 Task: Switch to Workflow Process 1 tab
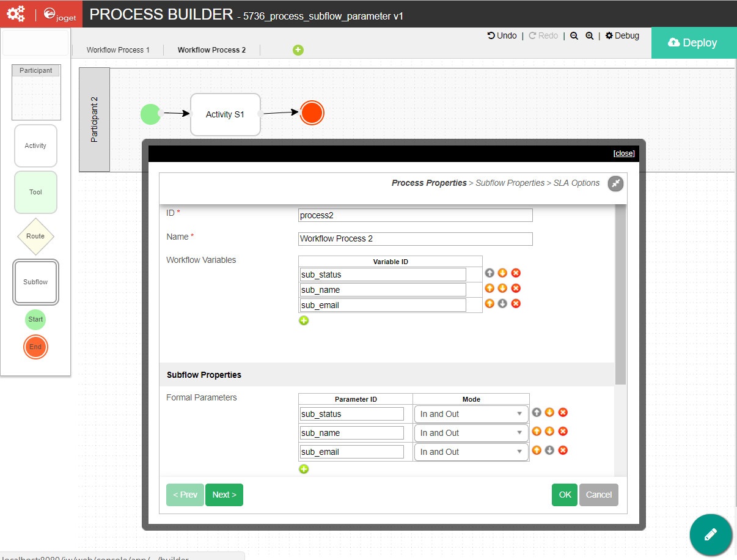(x=118, y=50)
